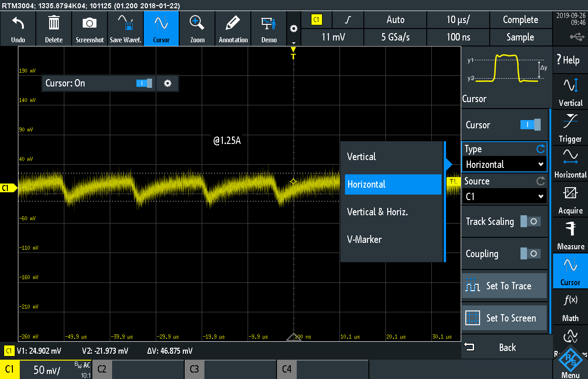Select channel C4 tab
Viewport: 588px width, 379px height.
[287, 369]
